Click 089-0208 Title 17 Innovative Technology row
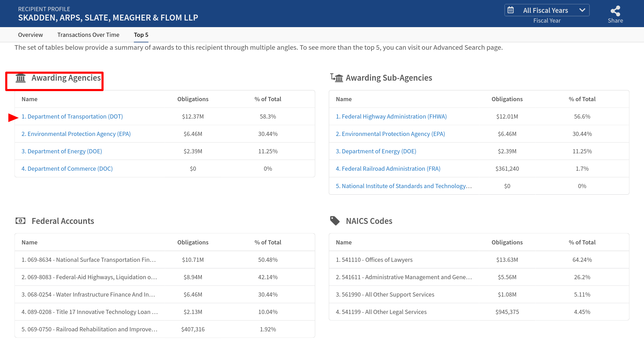 [x=165, y=312]
